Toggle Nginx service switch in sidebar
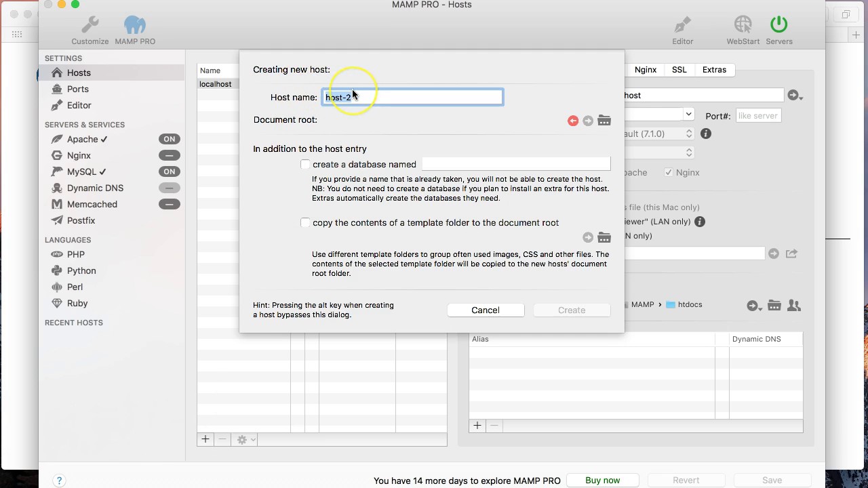This screenshot has width=868, height=488. [x=170, y=155]
